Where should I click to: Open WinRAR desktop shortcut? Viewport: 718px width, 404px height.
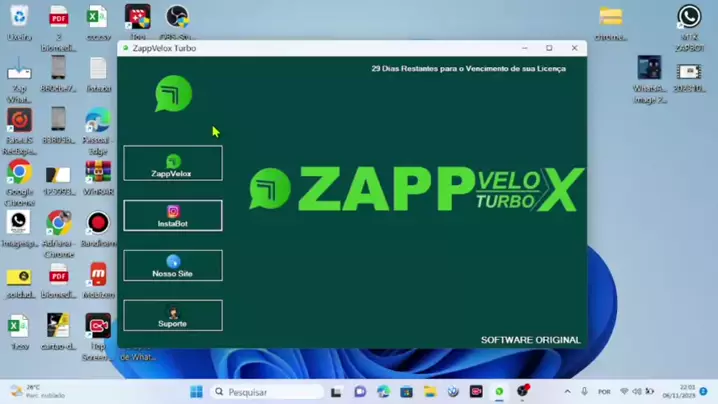coord(98,174)
